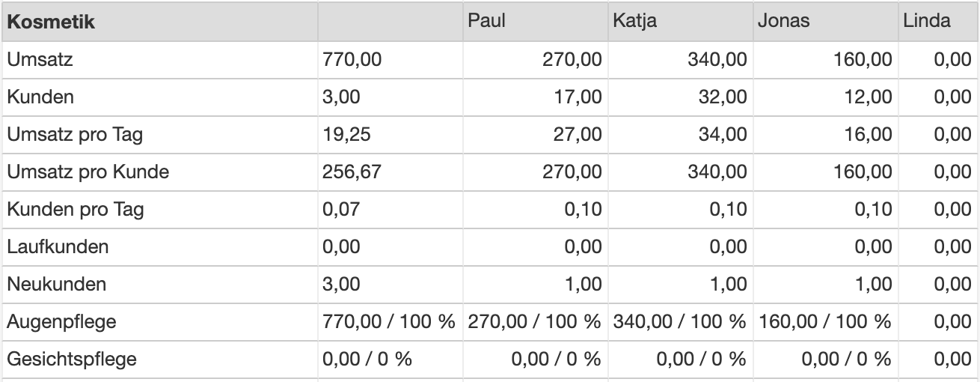Click the Laufkunden row label

click(x=58, y=246)
